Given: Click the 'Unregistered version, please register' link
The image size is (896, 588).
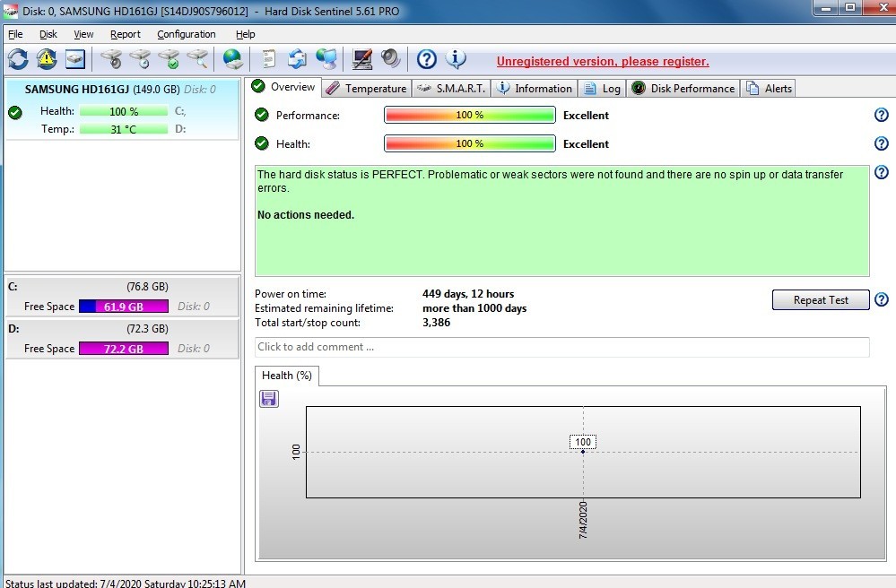Looking at the screenshot, I should click(603, 62).
